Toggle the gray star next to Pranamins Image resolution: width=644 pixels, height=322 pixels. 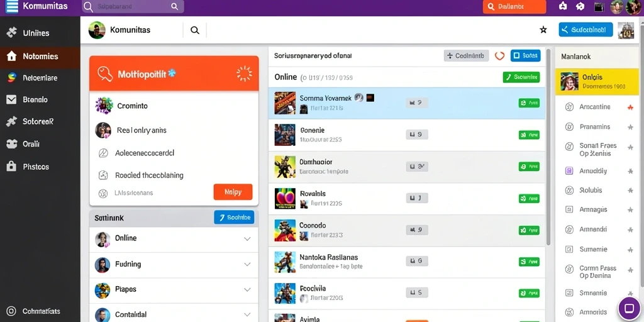[630, 127]
